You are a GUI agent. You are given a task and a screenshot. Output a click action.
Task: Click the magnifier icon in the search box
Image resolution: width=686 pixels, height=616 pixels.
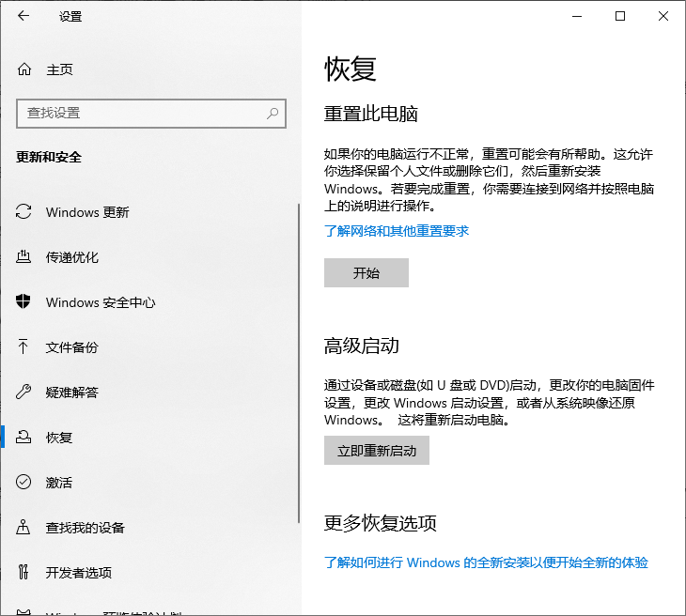click(273, 114)
